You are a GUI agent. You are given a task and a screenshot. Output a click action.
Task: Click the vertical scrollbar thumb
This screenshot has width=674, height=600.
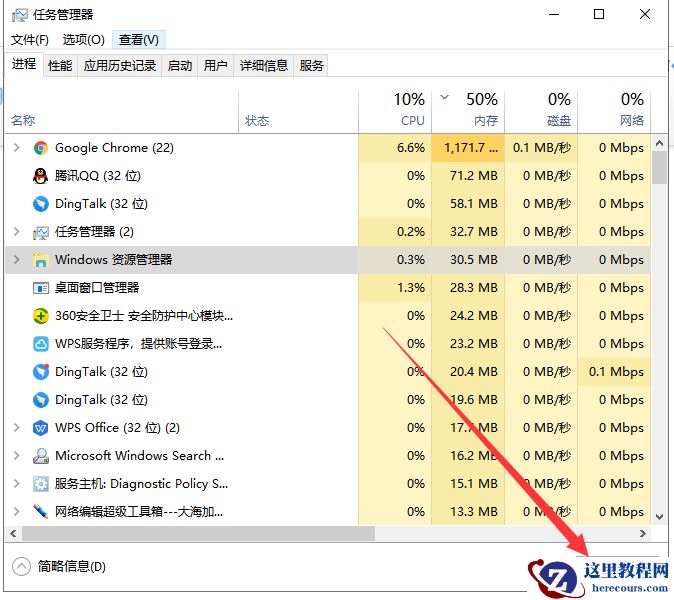(659, 168)
